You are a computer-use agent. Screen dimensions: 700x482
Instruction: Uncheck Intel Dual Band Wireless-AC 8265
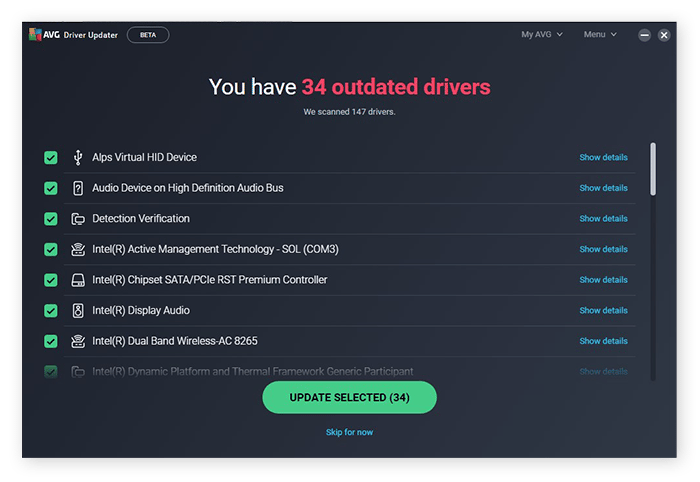[51, 341]
